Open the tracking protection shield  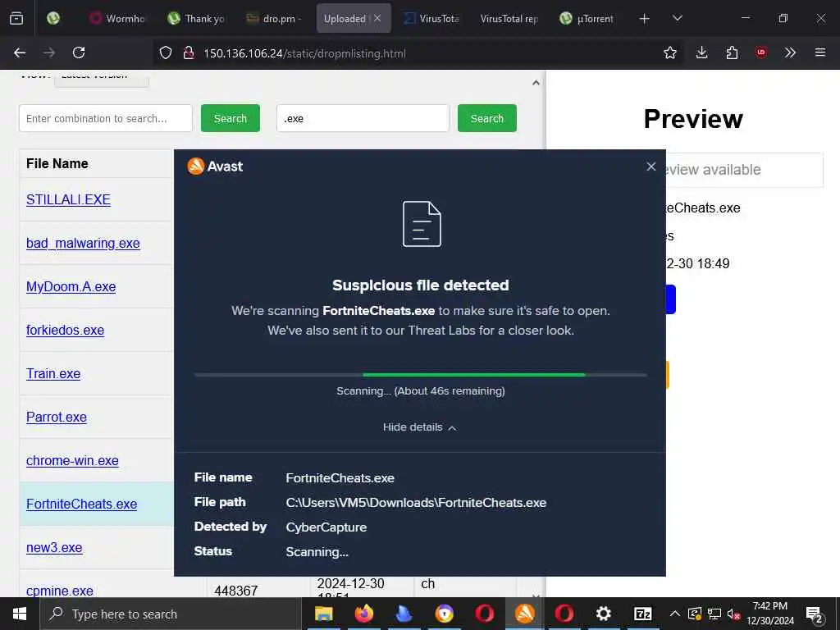pos(166,53)
